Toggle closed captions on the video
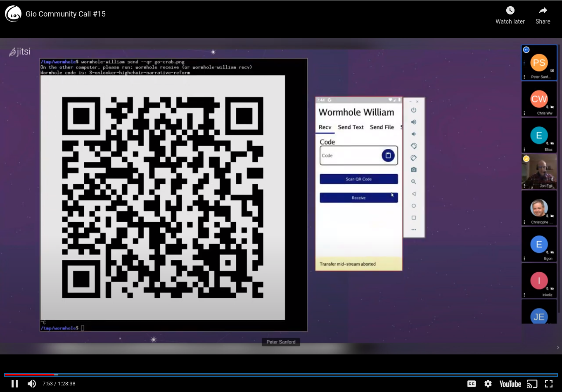The width and height of the screenshot is (562, 392). [x=472, y=384]
